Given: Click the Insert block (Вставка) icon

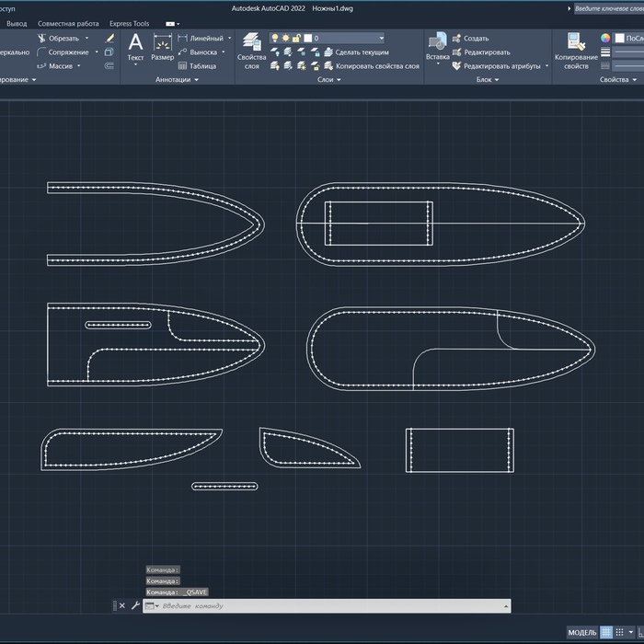Looking at the screenshot, I should coord(437,48).
